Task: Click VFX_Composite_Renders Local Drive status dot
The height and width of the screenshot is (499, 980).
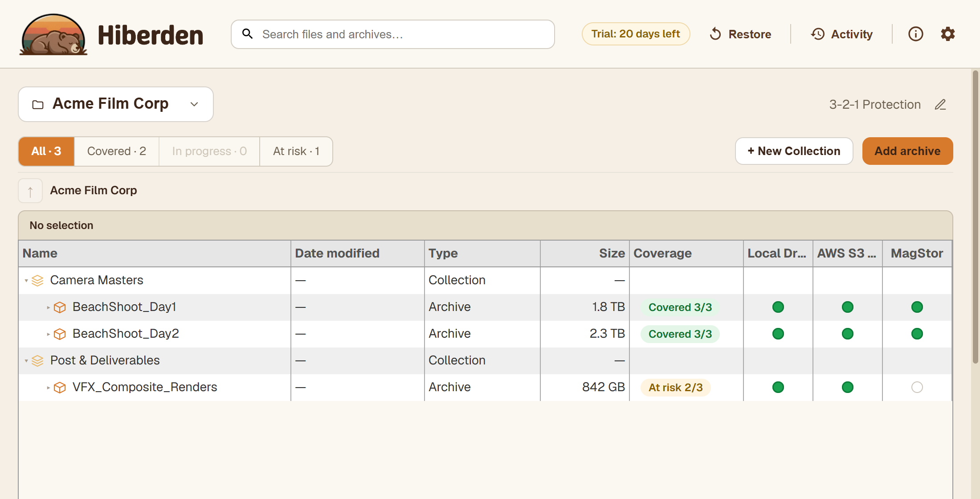Action: tap(778, 387)
